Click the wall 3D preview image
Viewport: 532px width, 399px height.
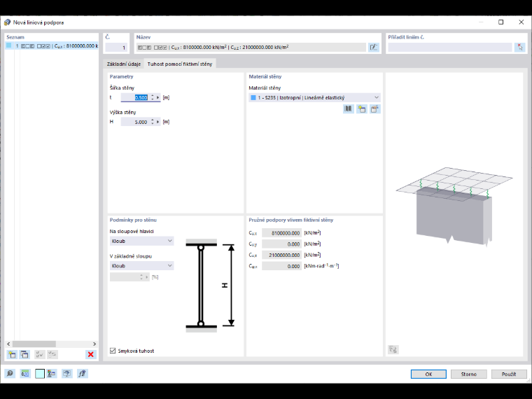coord(454,207)
